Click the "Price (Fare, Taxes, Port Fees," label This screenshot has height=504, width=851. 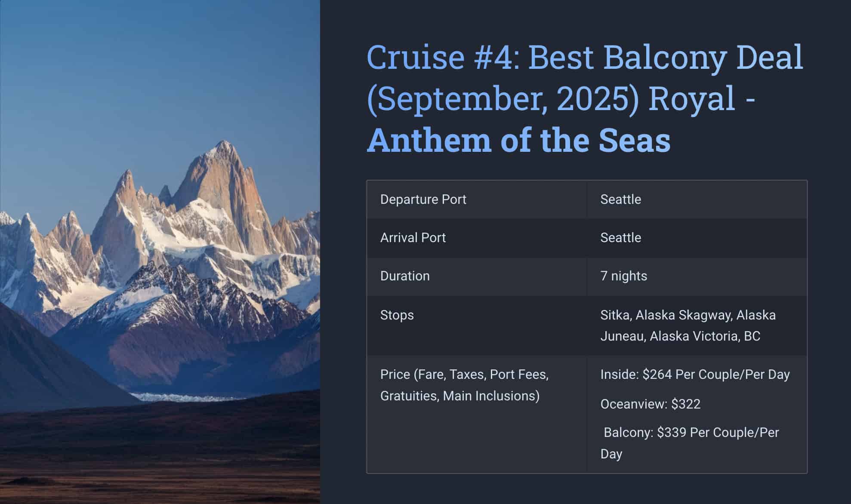tap(464, 375)
